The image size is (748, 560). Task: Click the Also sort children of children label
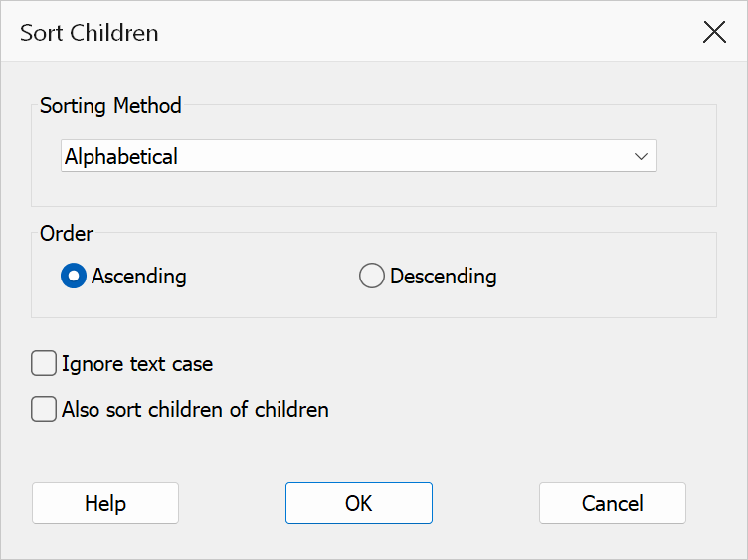coord(196,409)
